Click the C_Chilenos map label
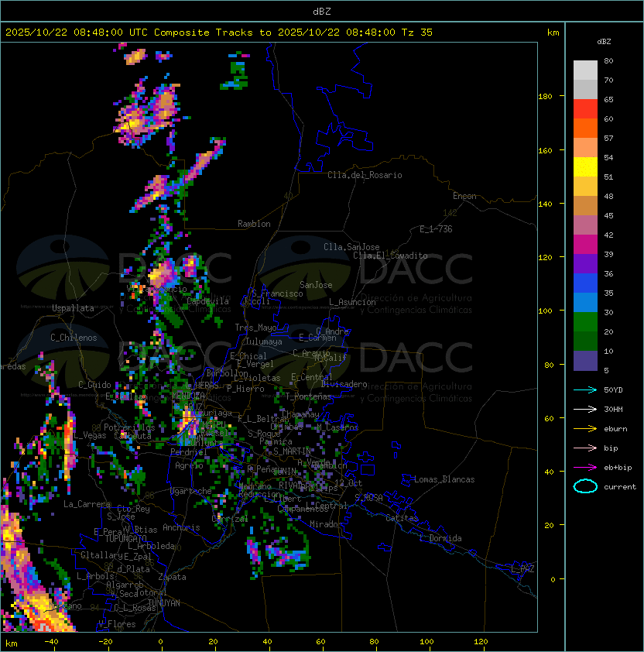This screenshot has height=652, width=644. pos(74,338)
